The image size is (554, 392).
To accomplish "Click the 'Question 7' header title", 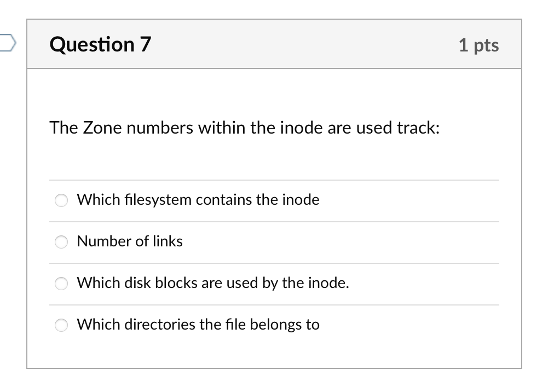I will pos(100,44).
